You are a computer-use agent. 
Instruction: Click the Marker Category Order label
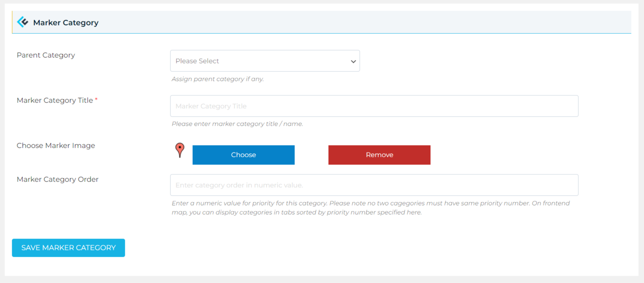(x=58, y=179)
